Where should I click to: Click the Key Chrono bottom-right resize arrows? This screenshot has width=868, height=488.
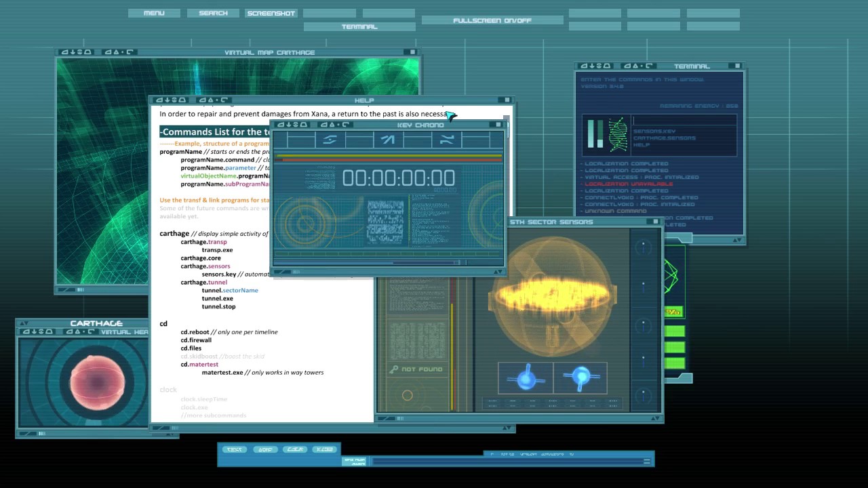click(x=497, y=272)
